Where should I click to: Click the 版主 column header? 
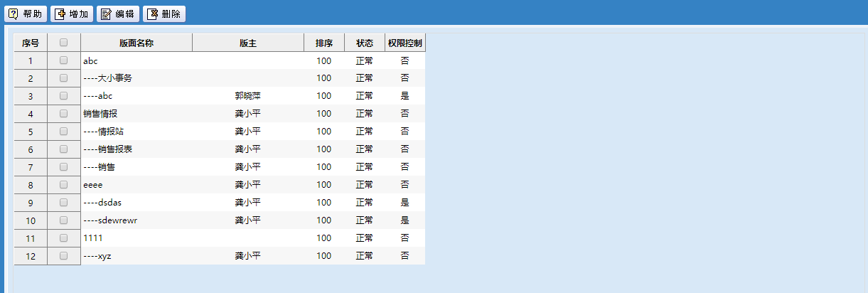tap(248, 43)
